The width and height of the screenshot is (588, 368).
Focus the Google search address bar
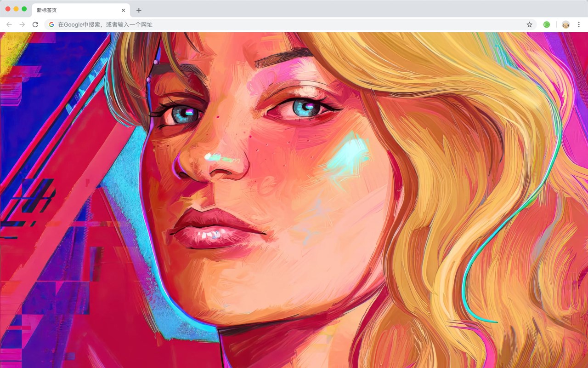290,24
